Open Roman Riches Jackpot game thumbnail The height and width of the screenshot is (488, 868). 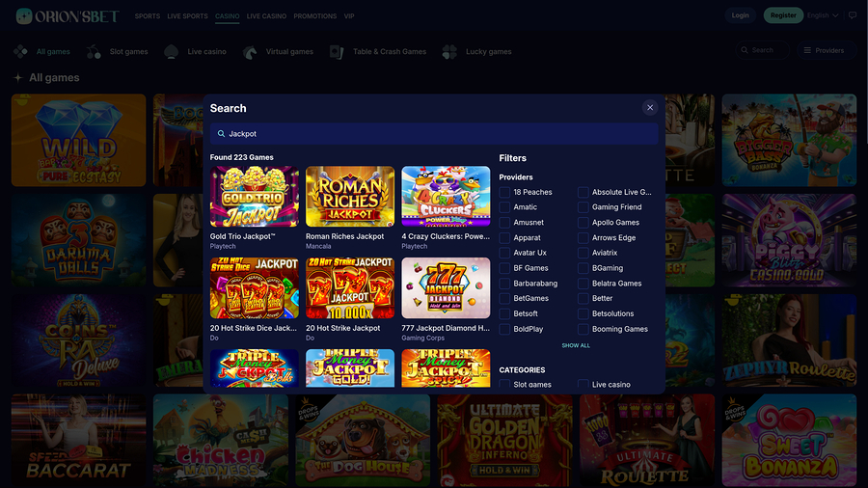pos(350,197)
